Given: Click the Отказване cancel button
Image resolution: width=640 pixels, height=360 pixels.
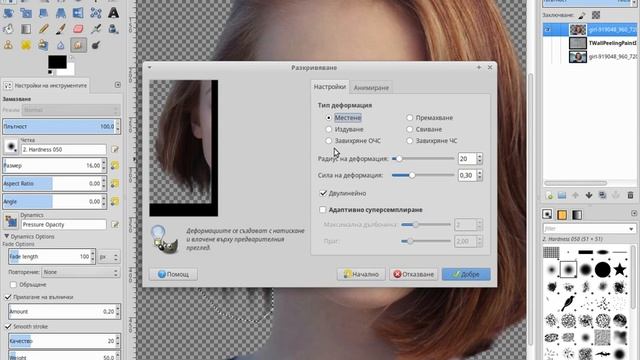Looking at the screenshot, I should 413,274.
